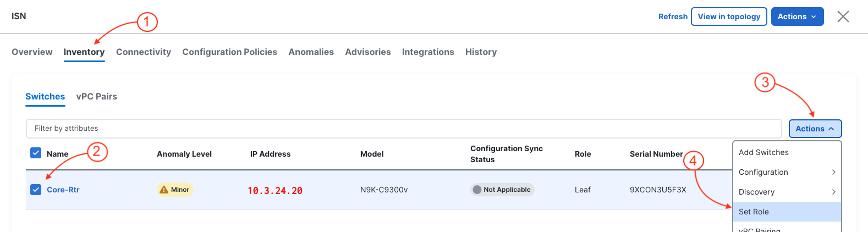The width and height of the screenshot is (868, 232).
Task: Collapse the inventory Actions dropdown menu
Action: coord(815,129)
